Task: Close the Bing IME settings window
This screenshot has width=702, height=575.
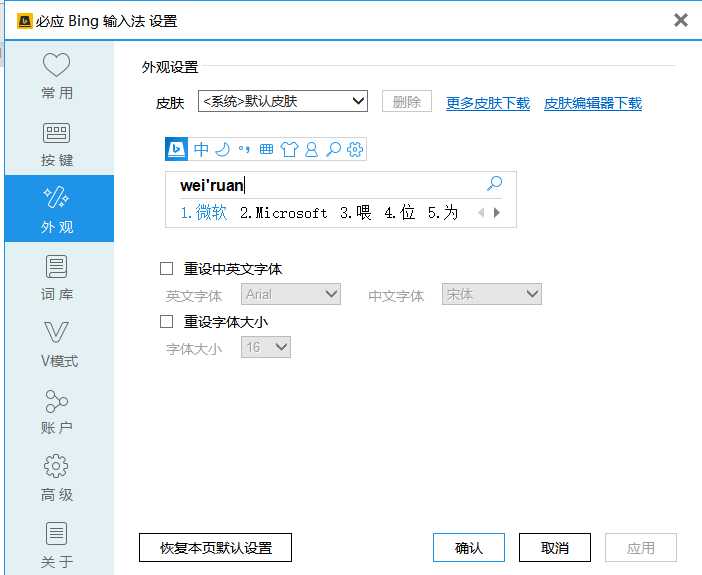Action: point(681,20)
